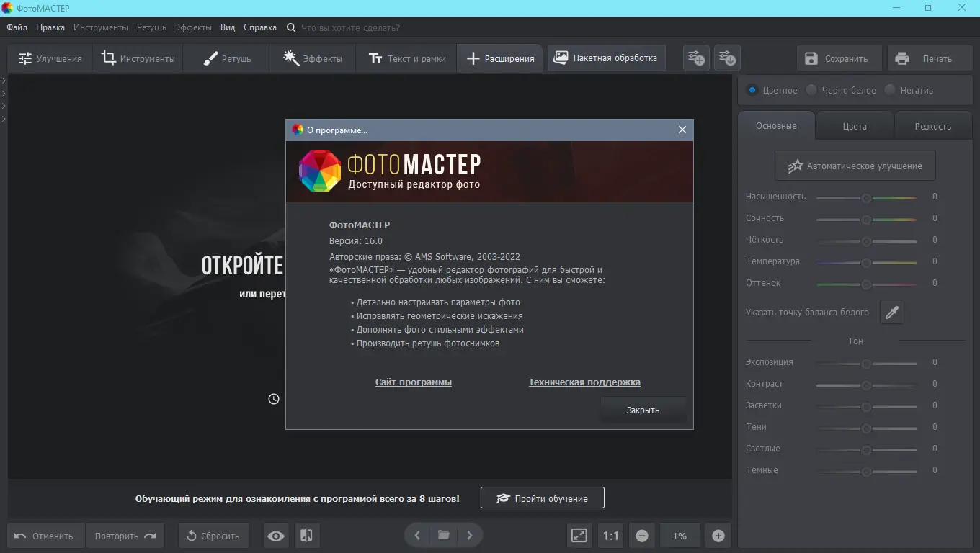Viewport: 980px width, 553px height.
Task: Click the Температура slider handle
Action: [867, 263]
